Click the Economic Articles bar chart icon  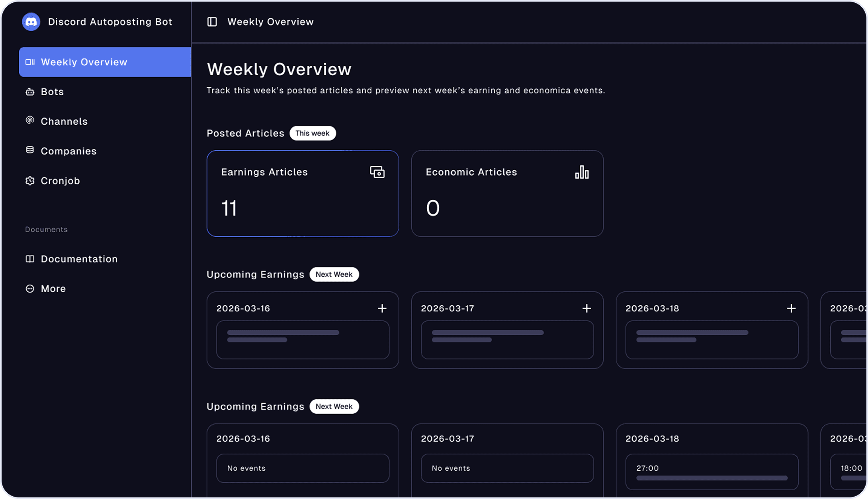tap(582, 172)
